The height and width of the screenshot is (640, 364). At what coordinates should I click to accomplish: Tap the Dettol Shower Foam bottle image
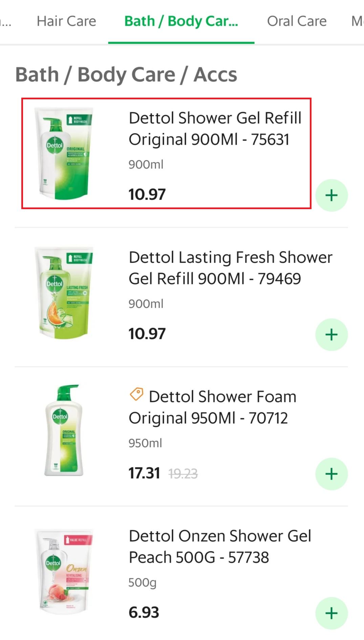tap(64, 431)
